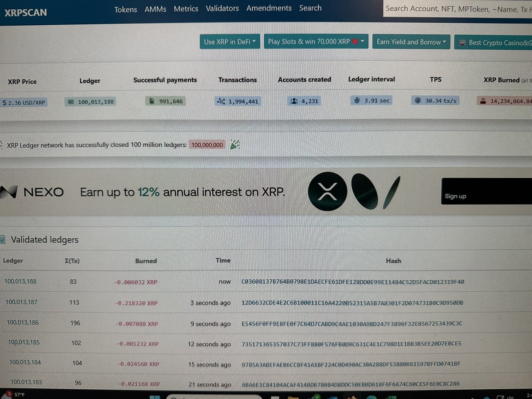Click the slot machine icon on casino button
The height and width of the screenshot is (399, 532).
[x=462, y=43]
